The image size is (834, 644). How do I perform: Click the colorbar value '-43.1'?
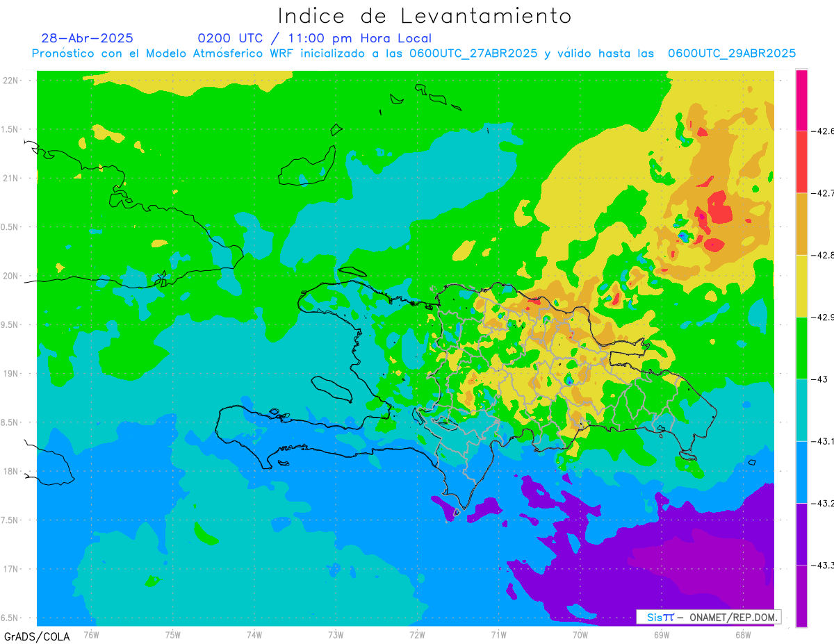coord(822,441)
